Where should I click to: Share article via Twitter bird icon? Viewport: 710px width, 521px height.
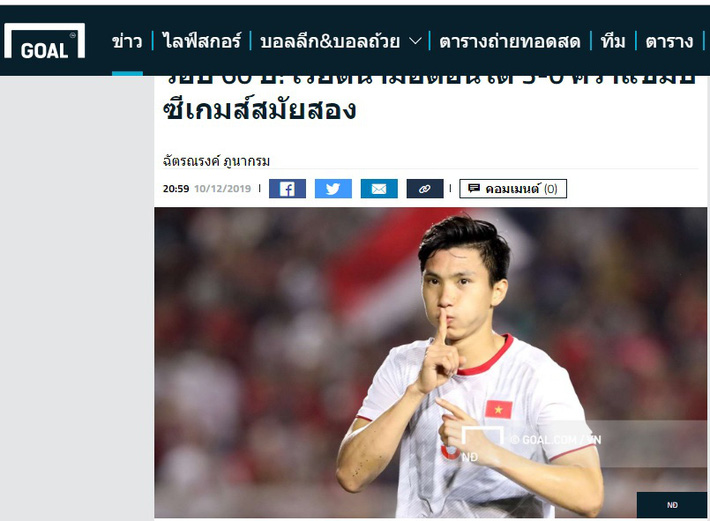pos(333,189)
